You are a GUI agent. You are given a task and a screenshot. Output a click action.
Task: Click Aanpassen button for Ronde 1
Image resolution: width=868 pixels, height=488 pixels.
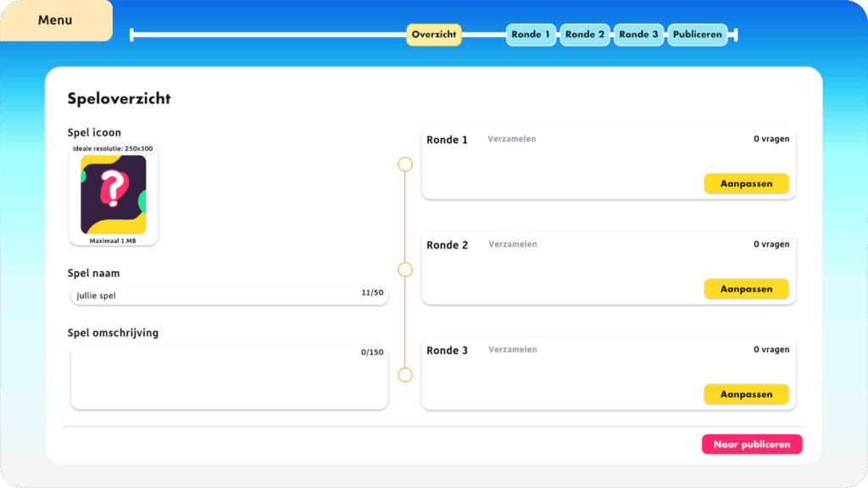pyautogui.click(x=746, y=184)
